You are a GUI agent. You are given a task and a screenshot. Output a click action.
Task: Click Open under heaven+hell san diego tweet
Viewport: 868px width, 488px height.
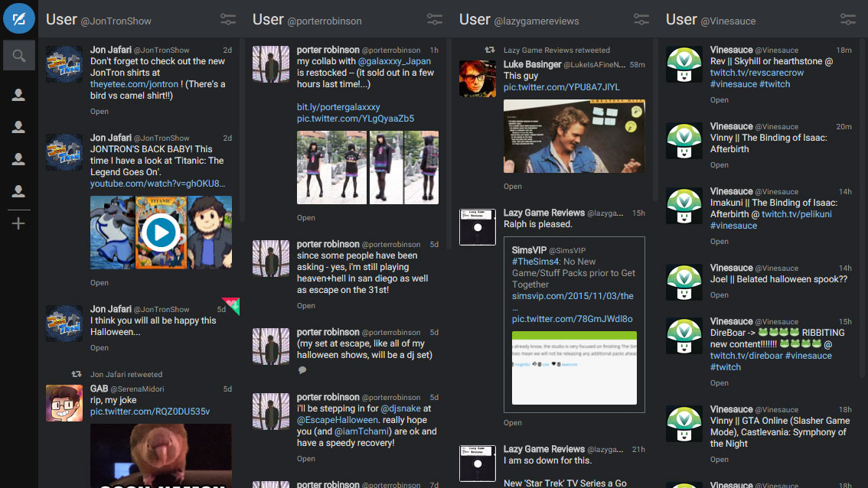tap(305, 306)
